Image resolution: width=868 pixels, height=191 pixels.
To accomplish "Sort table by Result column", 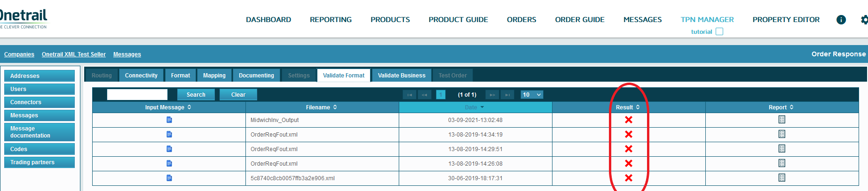I will (x=628, y=107).
